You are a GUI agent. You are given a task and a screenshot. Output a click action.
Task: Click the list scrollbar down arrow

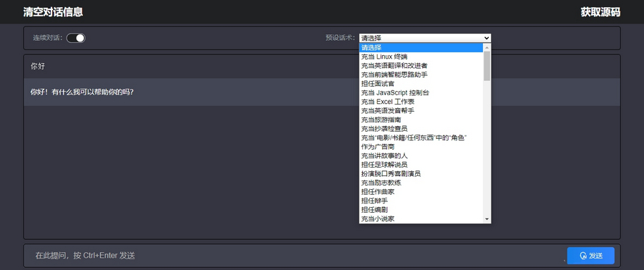(487, 219)
